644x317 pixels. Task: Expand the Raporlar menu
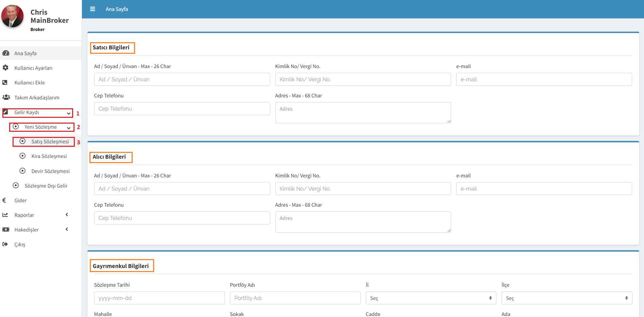(x=67, y=215)
